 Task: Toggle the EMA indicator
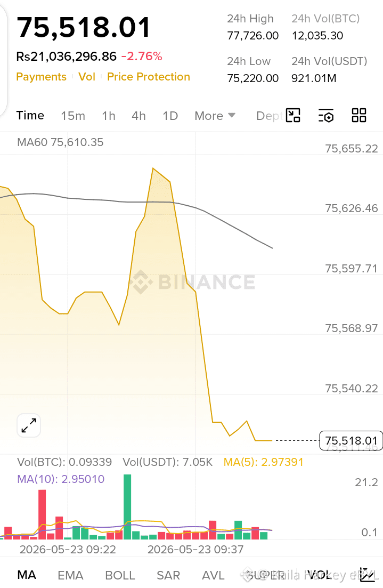(x=70, y=575)
